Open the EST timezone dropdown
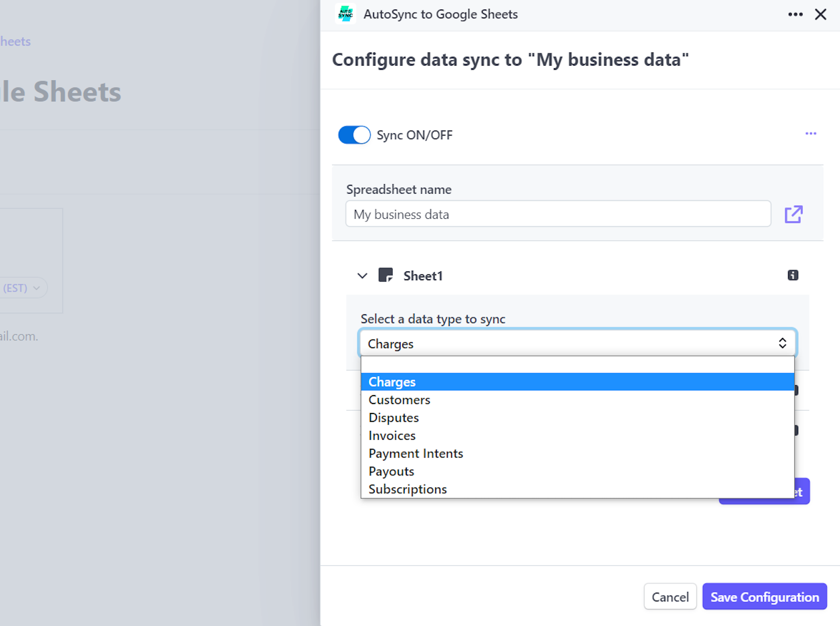840x626 pixels. coord(22,288)
